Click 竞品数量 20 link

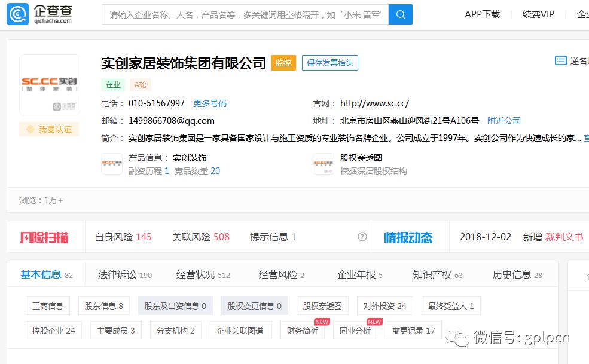(x=197, y=171)
